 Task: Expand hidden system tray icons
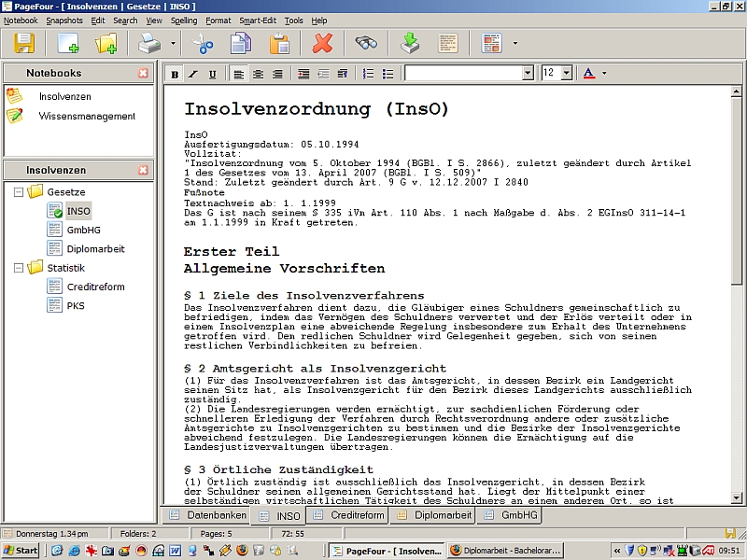click(617, 551)
